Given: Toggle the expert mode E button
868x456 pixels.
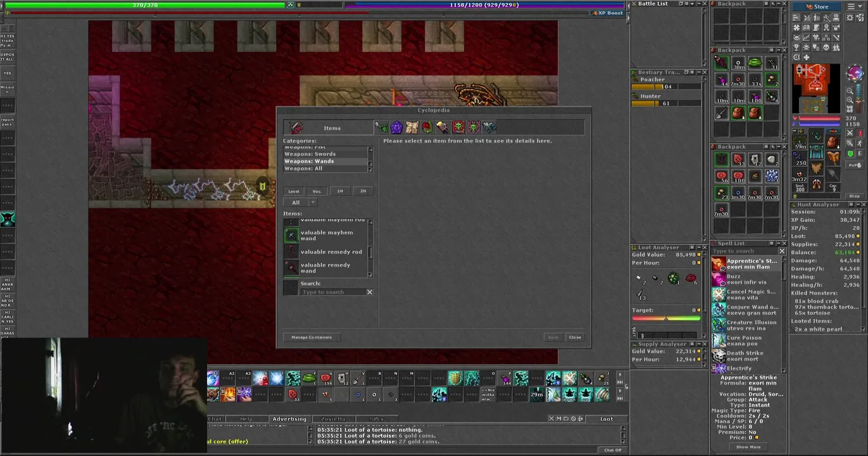Looking at the screenshot, I should (x=859, y=154).
